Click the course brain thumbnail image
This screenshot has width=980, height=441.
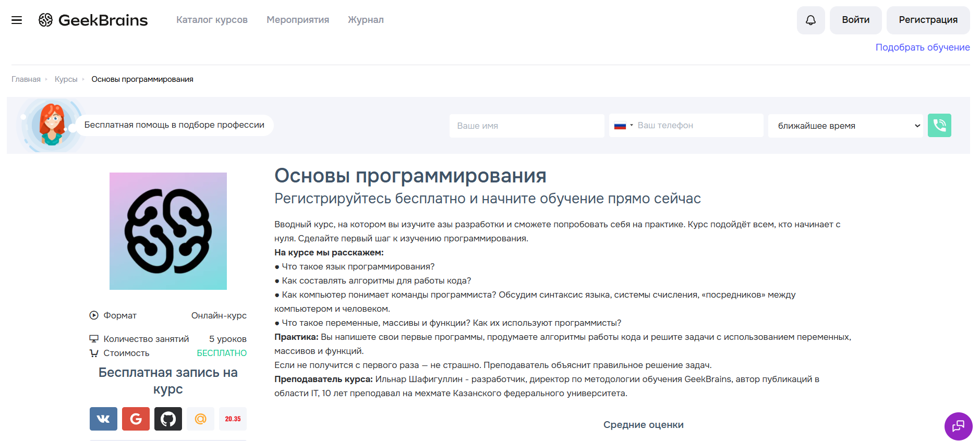pyautogui.click(x=168, y=231)
